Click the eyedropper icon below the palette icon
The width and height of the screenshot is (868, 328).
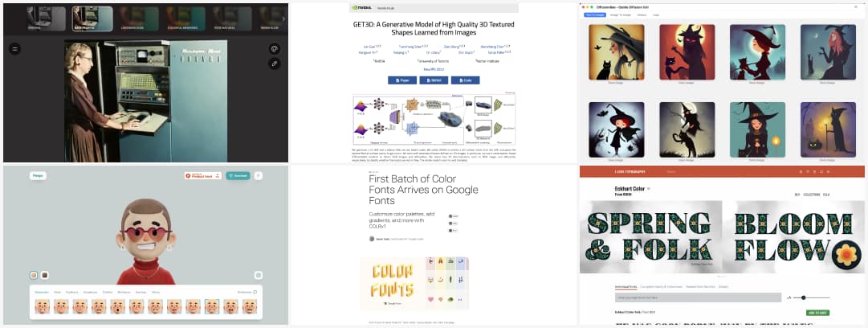274,63
